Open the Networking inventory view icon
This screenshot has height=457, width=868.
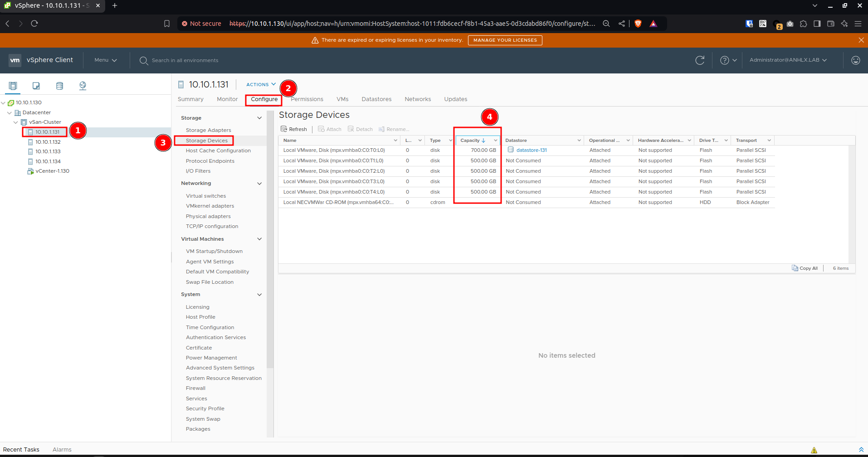(x=83, y=86)
